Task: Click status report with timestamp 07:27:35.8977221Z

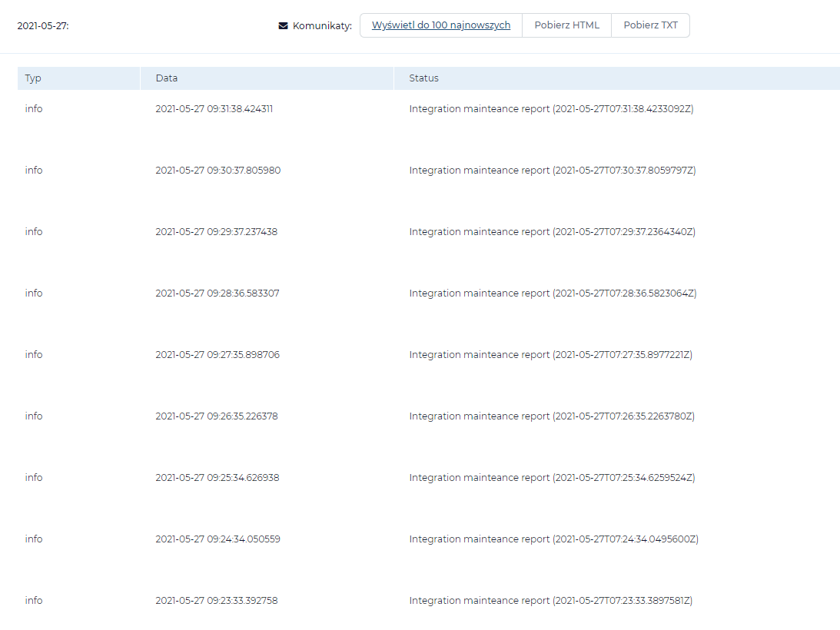Action: click(x=551, y=355)
